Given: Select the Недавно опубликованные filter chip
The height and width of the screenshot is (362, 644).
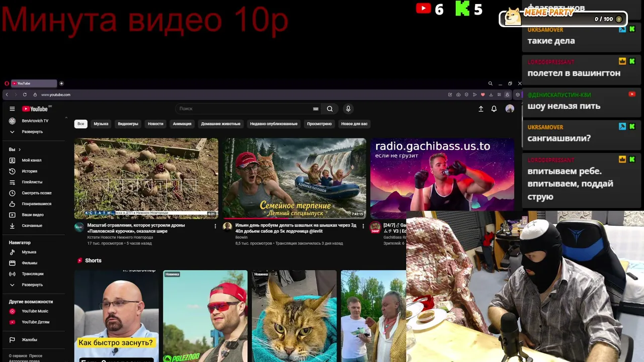Looking at the screenshot, I should (x=274, y=124).
